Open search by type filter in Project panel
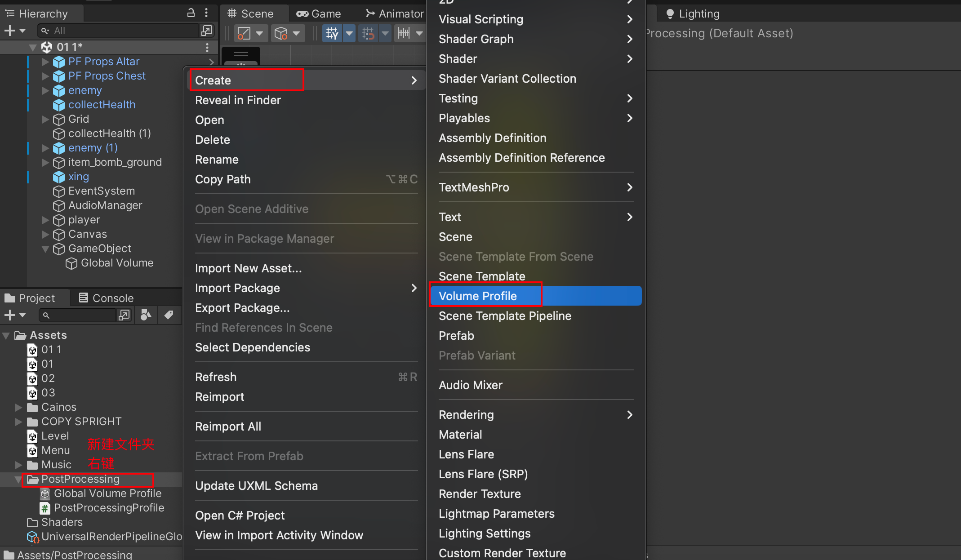This screenshot has width=961, height=560. point(145,315)
